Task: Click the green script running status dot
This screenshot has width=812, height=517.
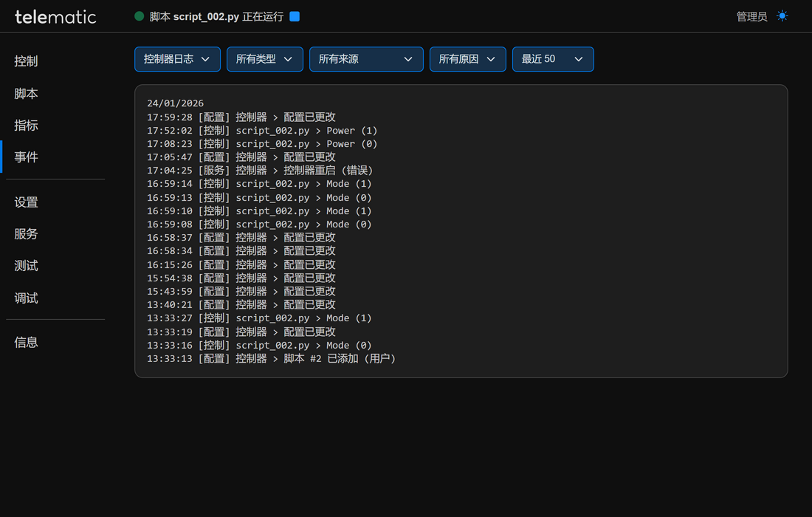Action: [x=139, y=16]
